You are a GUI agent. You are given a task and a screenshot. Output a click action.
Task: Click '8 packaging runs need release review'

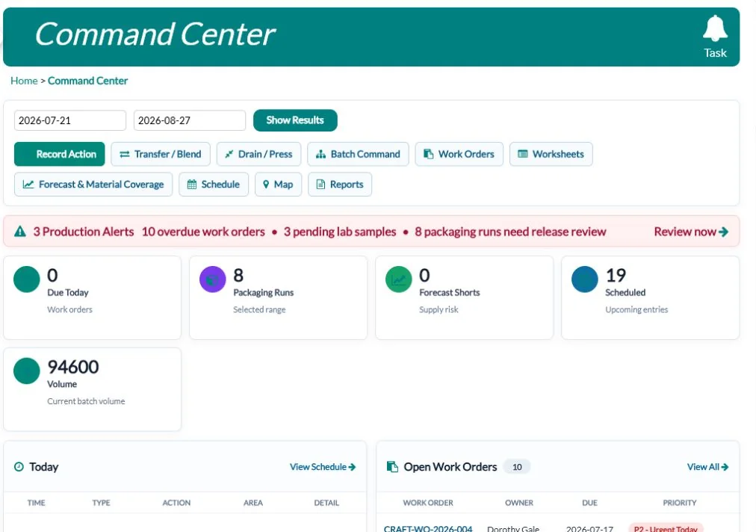[x=510, y=232]
